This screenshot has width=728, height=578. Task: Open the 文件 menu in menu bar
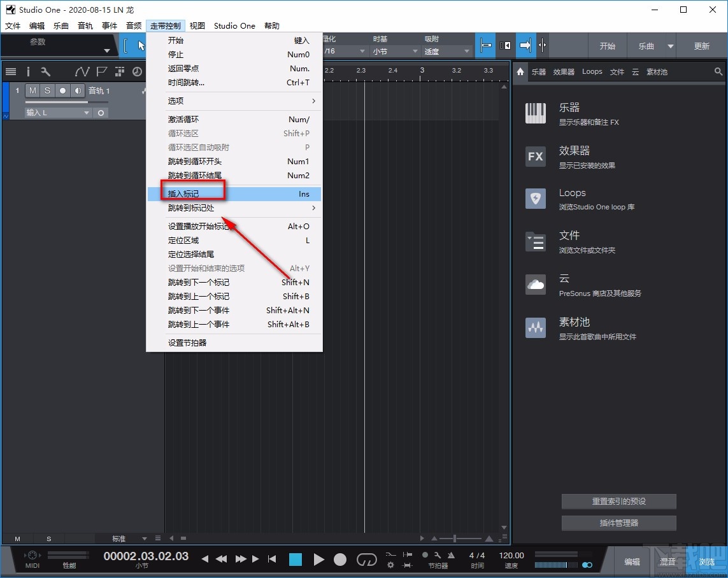13,25
